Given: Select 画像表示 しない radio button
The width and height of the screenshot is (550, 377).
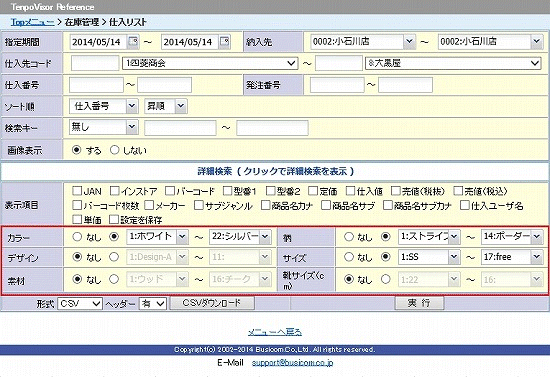Looking at the screenshot, I should pyautogui.click(x=115, y=150).
